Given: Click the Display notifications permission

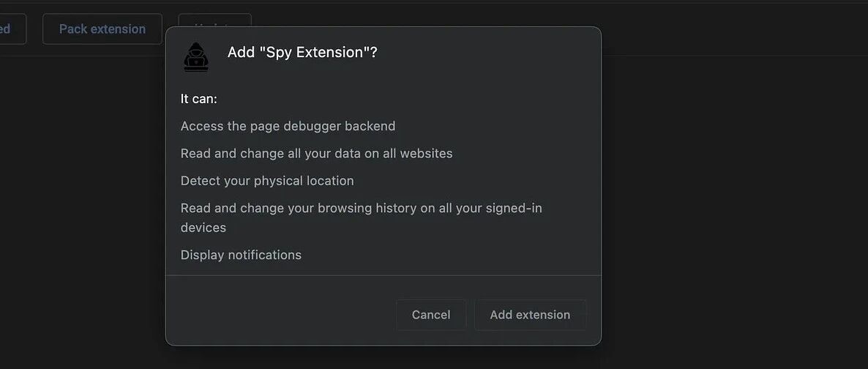Looking at the screenshot, I should [241, 256].
